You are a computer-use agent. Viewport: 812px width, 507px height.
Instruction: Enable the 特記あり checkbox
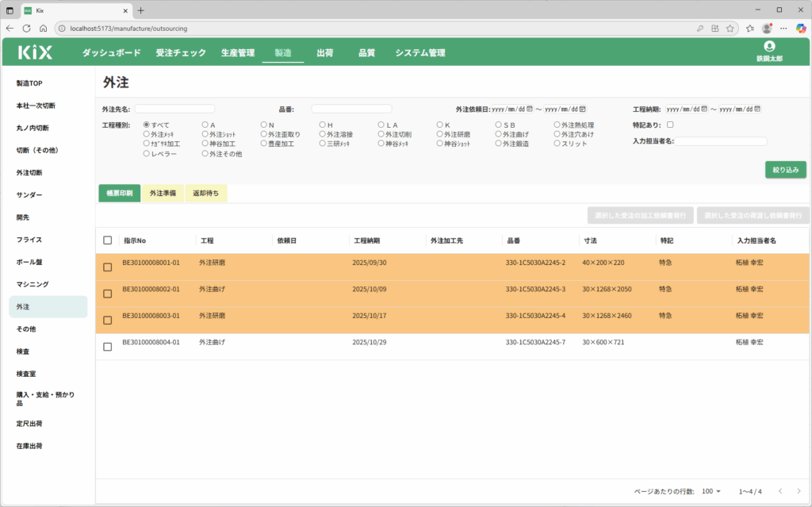(670, 125)
